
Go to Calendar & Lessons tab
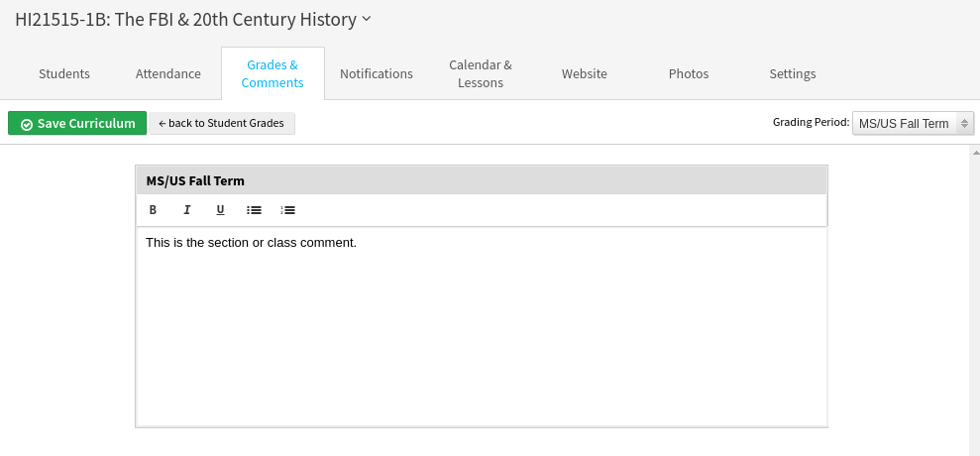[x=481, y=73]
